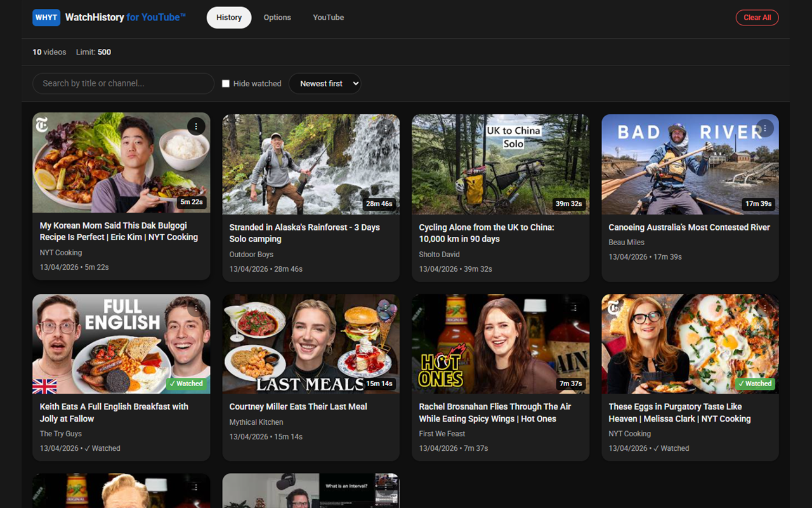Click title My Korean Mom Said This Dak Bulgogi
812x508 pixels.
119,231
